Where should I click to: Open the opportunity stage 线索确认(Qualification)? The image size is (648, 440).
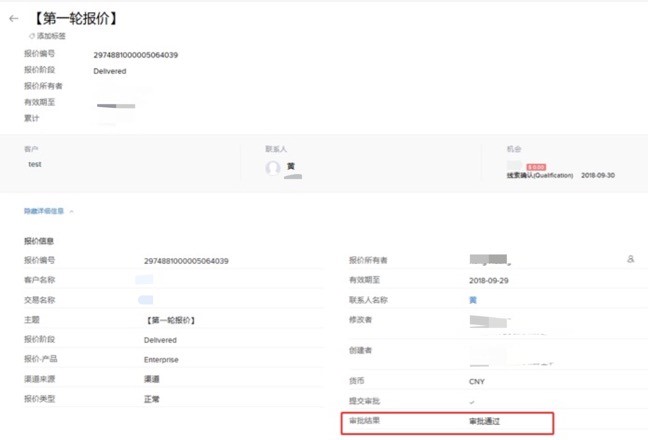click(x=540, y=175)
